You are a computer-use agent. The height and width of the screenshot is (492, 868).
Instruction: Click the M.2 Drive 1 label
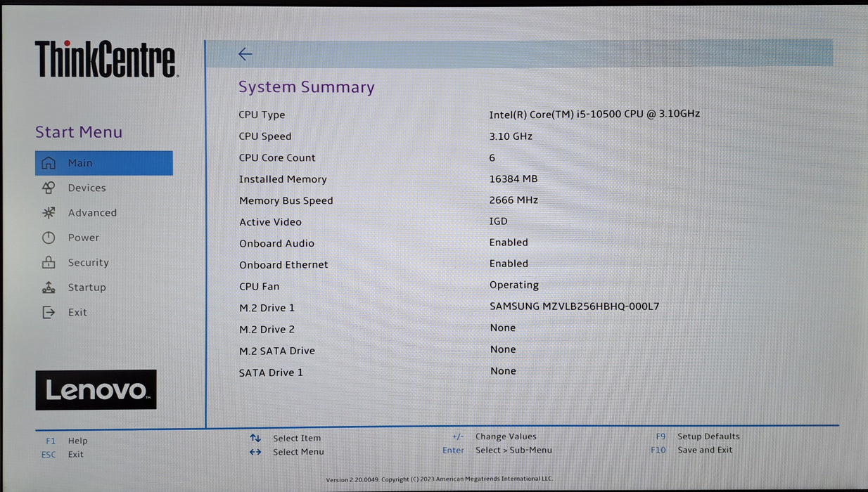tap(267, 308)
